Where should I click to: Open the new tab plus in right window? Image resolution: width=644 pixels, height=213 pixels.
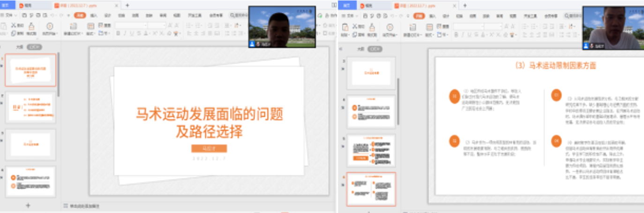pos(465,5)
